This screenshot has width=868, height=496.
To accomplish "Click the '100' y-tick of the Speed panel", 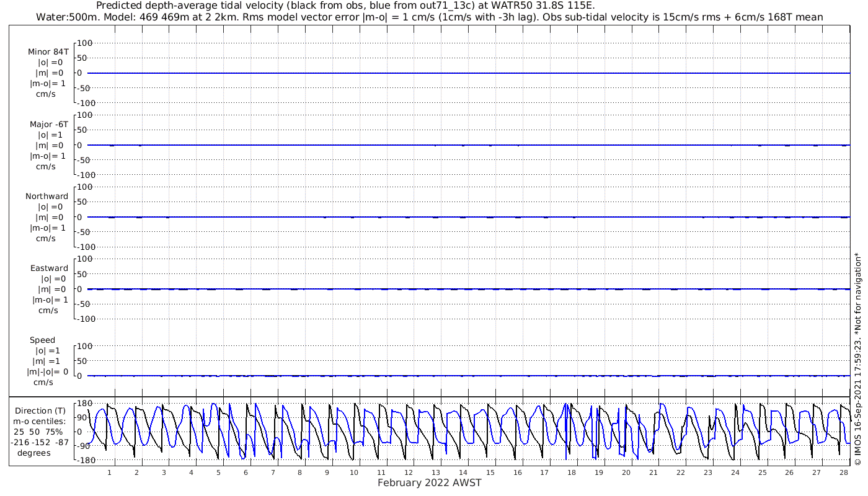I will coord(85,346).
